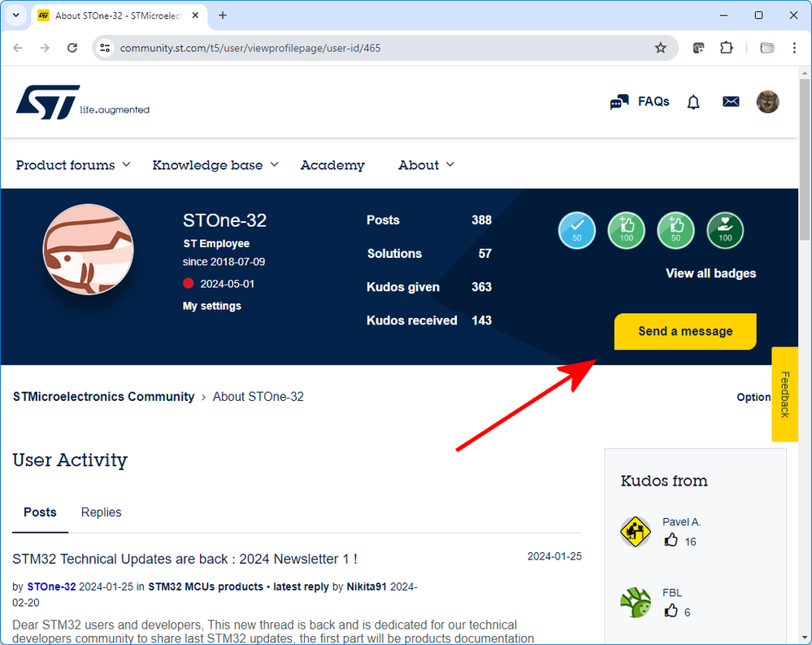Click the blue 50 solutions badge
Viewport: 812px width, 645px height.
pos(577,230)
